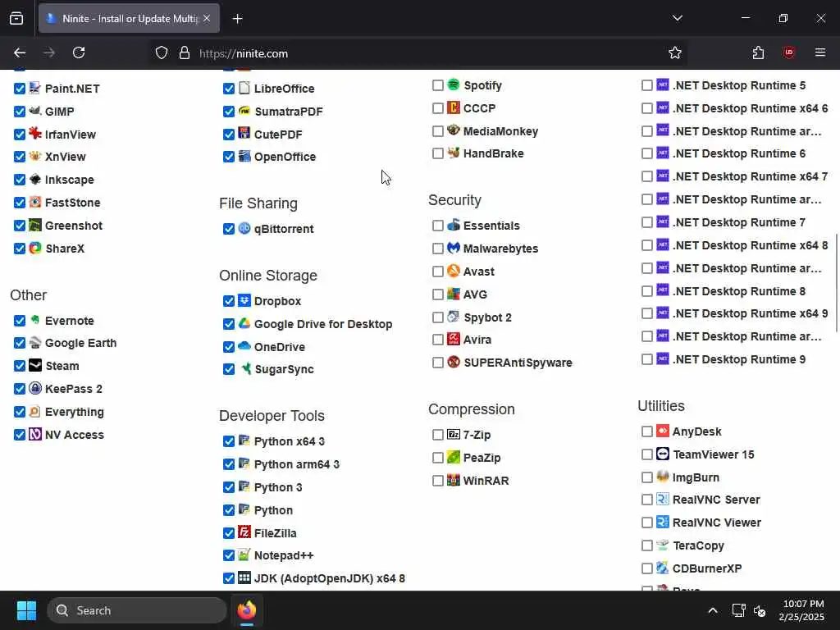Screen dimensions: 840x630
Task: Click the site security lock icon
Action: pyautogui.click(x=185, y=53)
